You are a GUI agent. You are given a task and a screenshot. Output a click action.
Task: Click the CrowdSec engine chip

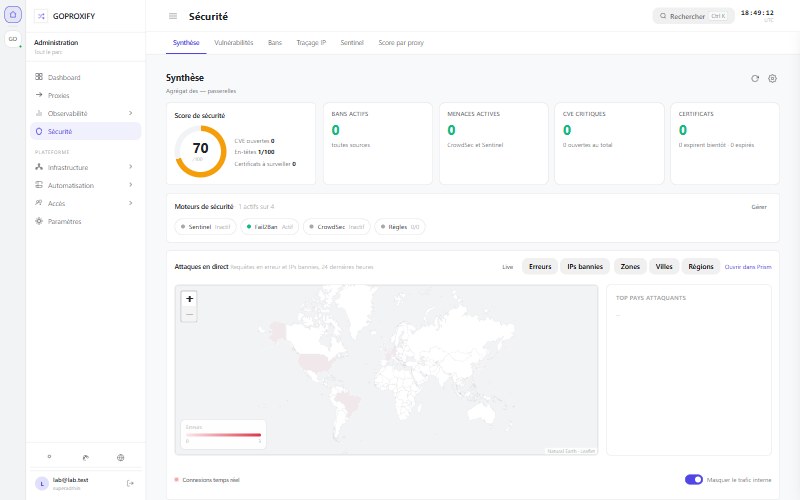[x=337, y=227]
